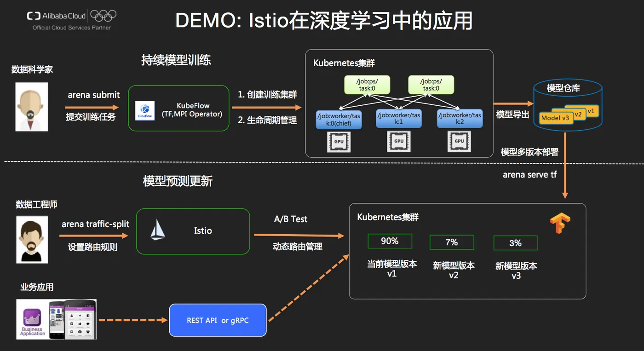The image size is (644, 351).
Task: Click the 90% traffic box
Action: click(390, 241)
